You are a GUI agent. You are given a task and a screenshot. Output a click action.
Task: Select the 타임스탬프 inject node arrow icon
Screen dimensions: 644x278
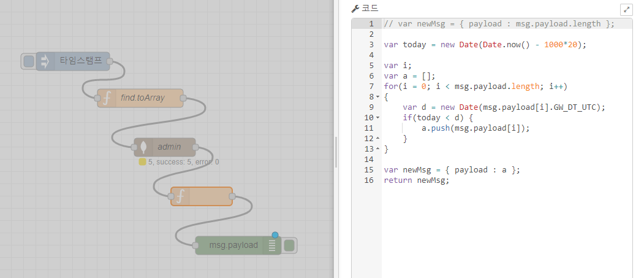(x=45, y=61)
